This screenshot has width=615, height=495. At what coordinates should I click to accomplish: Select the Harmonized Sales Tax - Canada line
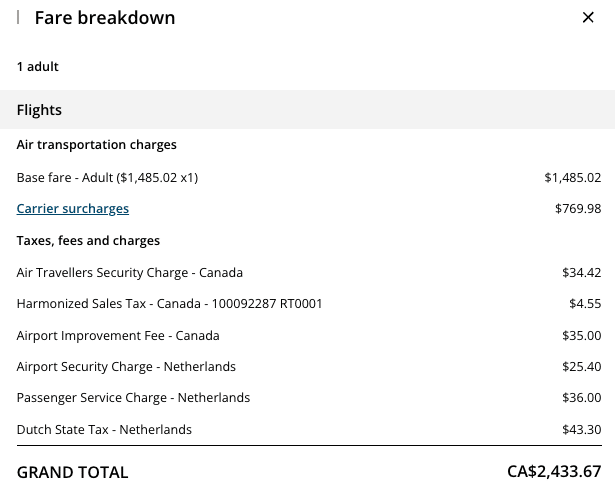[x=169, y=304]
